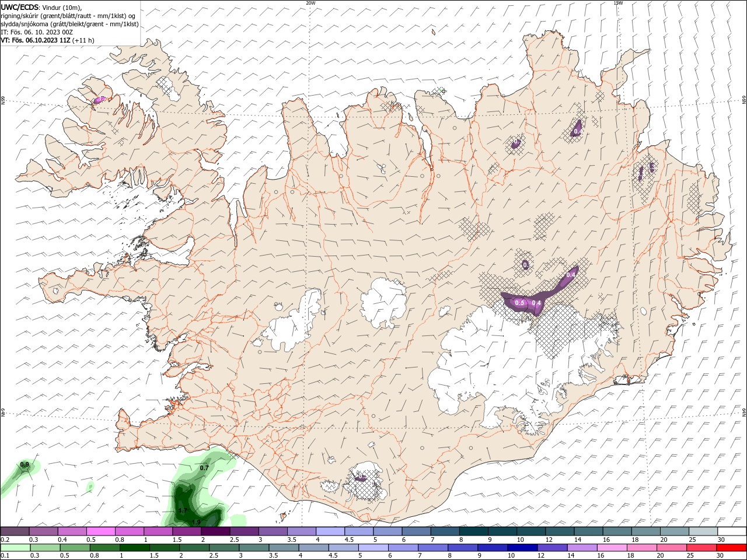Click the orchid 0.4 swatch, upper legend

[x=72, y=531]
